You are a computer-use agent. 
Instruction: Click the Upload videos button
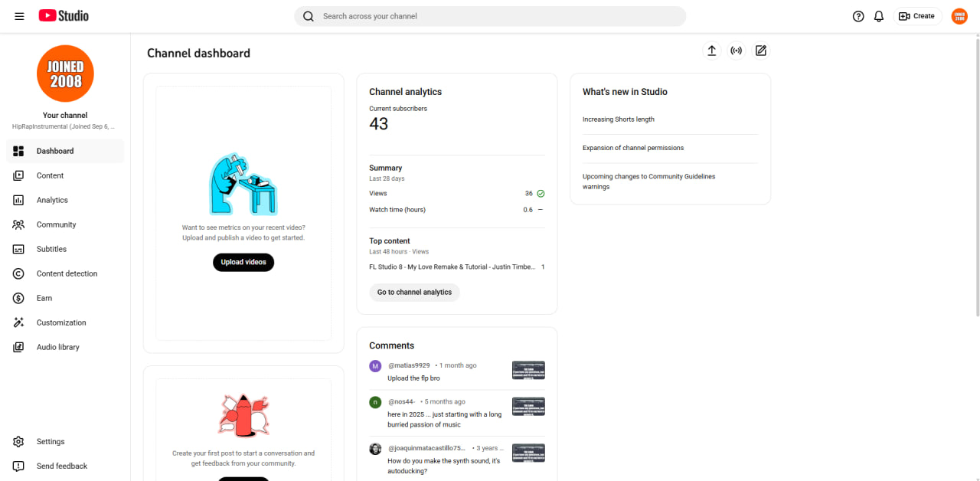[x=243, y=262]
